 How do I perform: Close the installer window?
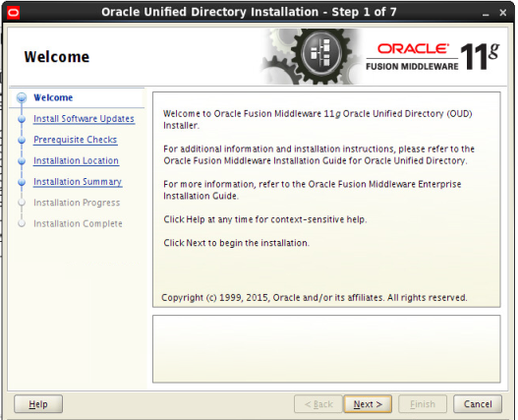(503, 13)
